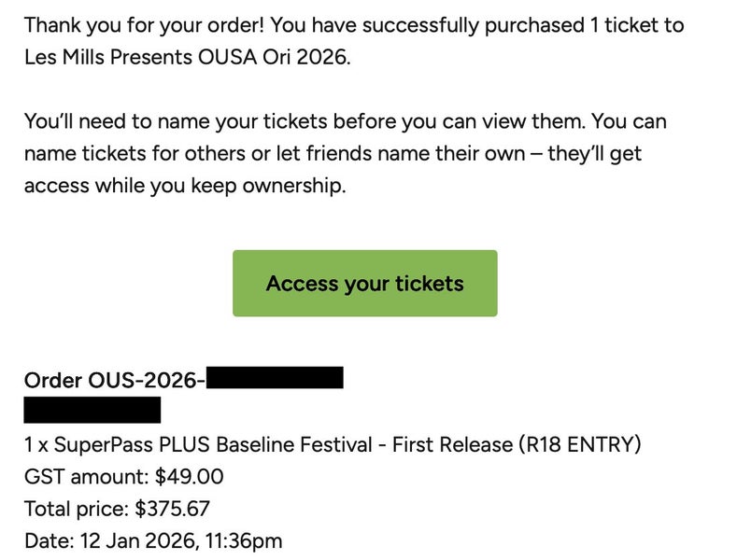Image resolution: width=737 pixels, height=560 pixels.
Task: Click the GST amount label
Action: pyautogui.click(x=85, y=477)
